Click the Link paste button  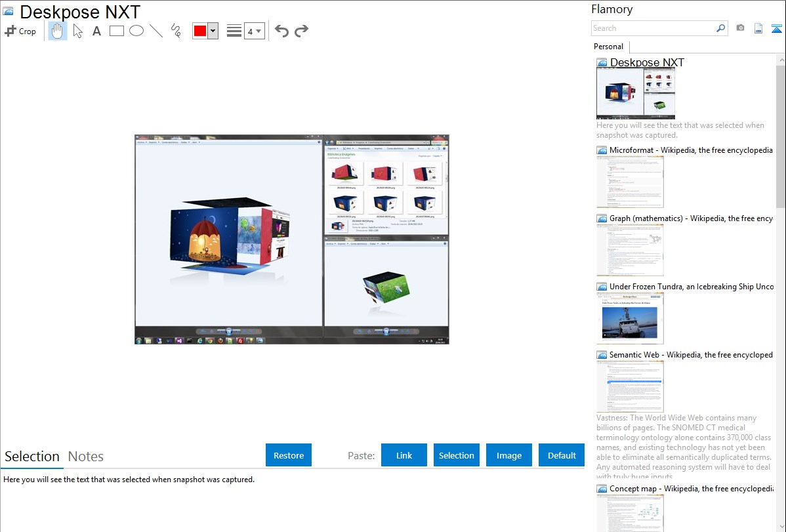click(404, 455)
